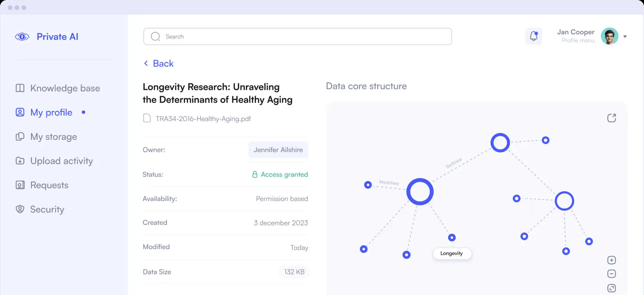Click the Jennifer Ailshire owner tag
This screenshot has height=295, width=644.
click(x=278, y=150)
